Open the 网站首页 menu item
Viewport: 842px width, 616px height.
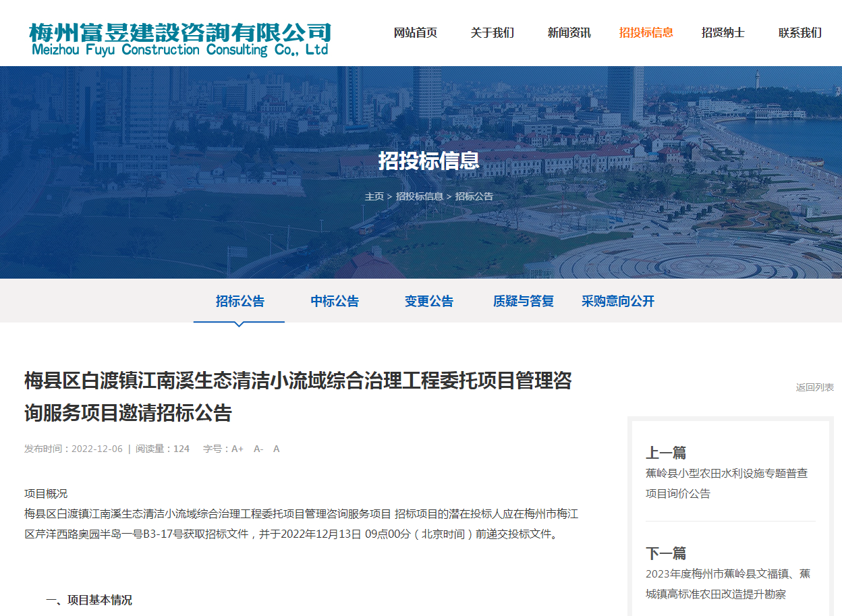tap(413, 32)
